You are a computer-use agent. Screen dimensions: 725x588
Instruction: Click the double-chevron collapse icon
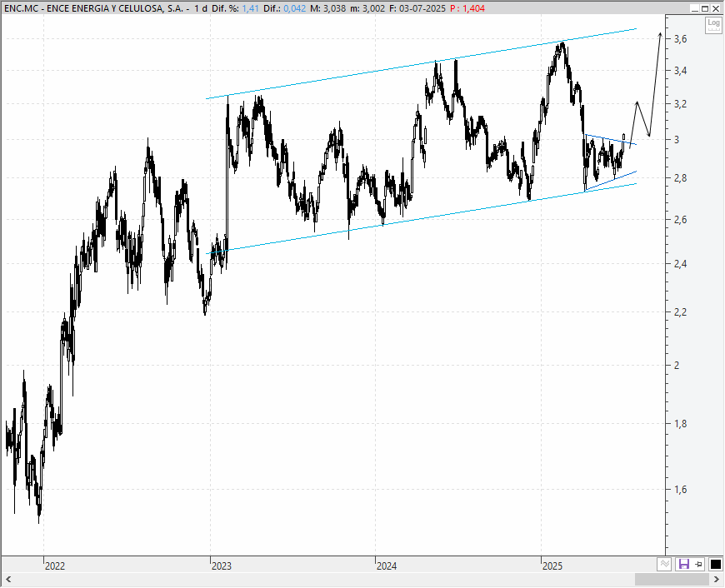tap(664, 565)
